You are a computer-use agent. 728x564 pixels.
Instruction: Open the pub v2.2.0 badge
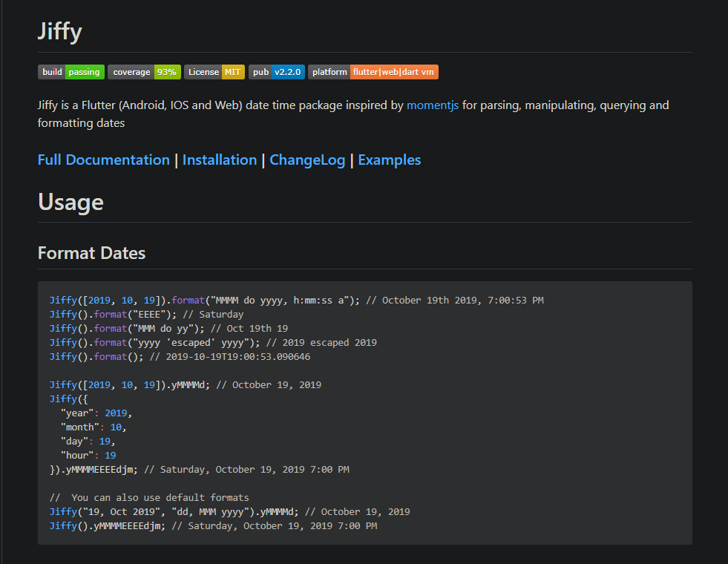coord(277,72)
